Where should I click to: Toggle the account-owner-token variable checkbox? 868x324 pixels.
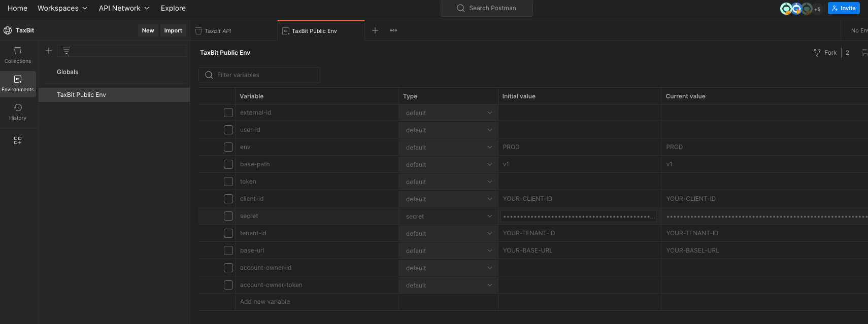click(x=228, y=285)
